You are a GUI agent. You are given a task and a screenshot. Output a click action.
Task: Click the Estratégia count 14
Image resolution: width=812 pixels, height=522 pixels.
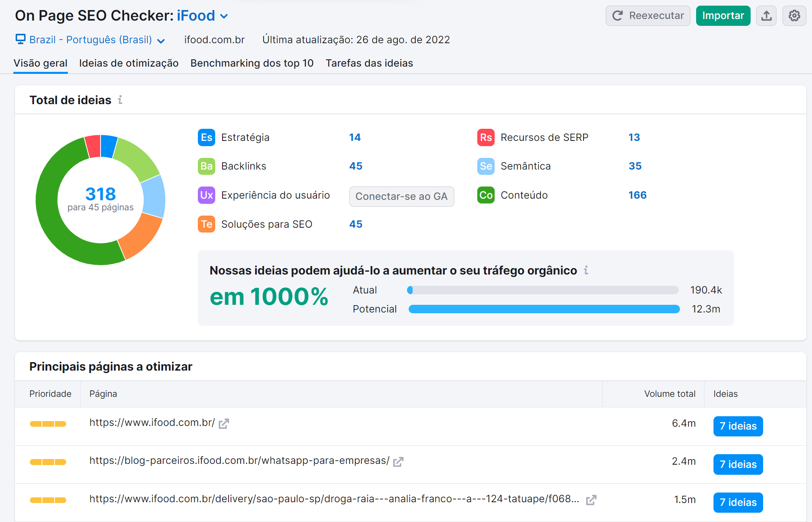point(355,137)
